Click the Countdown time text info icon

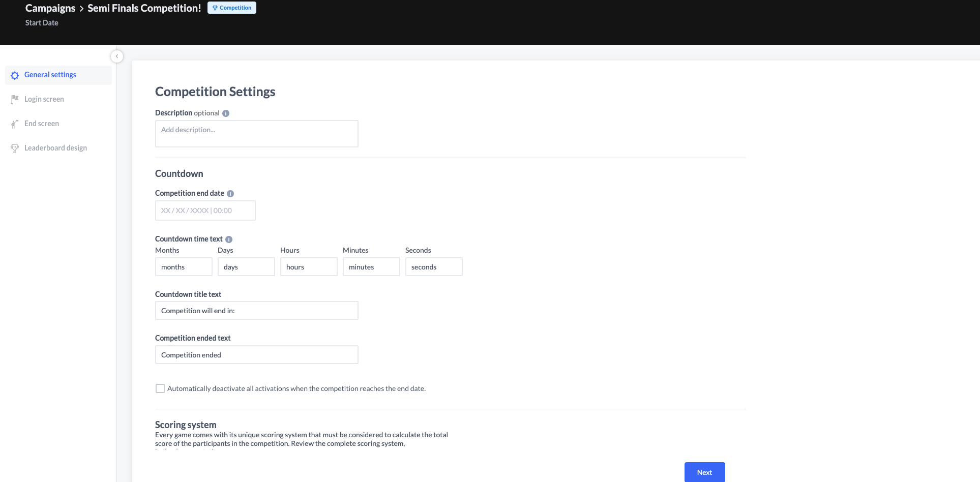tap(229, 239)
